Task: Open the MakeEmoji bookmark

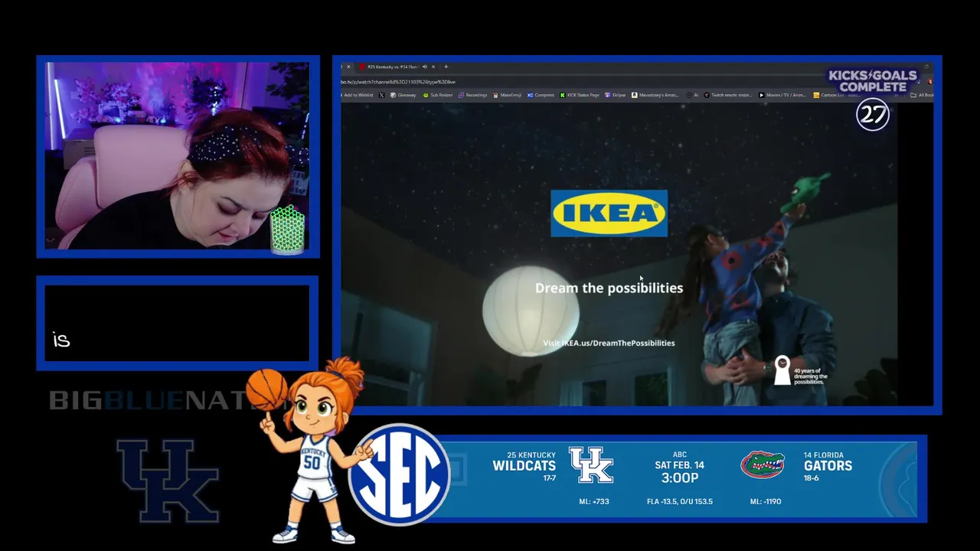Action: pos(507,95)
